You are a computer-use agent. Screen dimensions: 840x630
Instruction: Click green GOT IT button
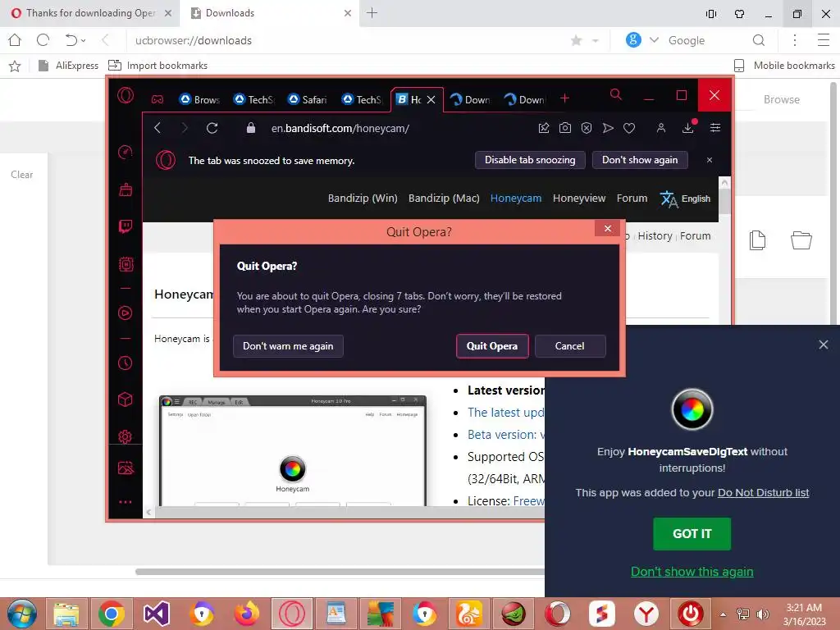(692, 533)
